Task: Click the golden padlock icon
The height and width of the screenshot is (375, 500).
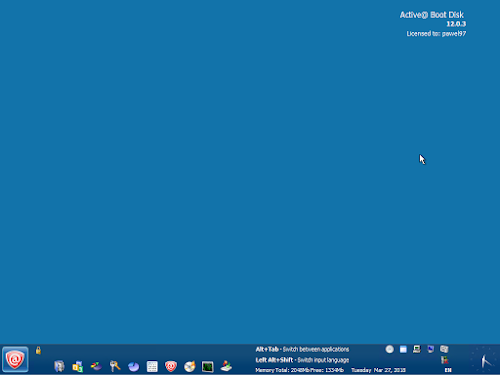Action: [x=38, y=350]
